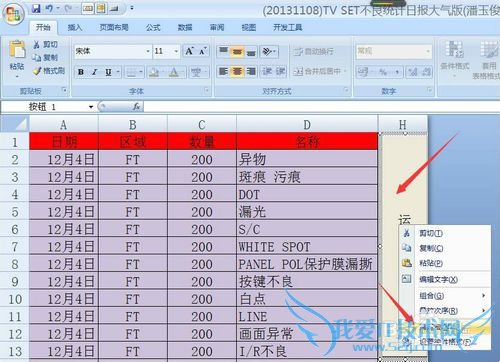The width and height of the screenshot is (500, 362).
Task: Open the font name dropdown showing 宋体
Action: (148, 51)
